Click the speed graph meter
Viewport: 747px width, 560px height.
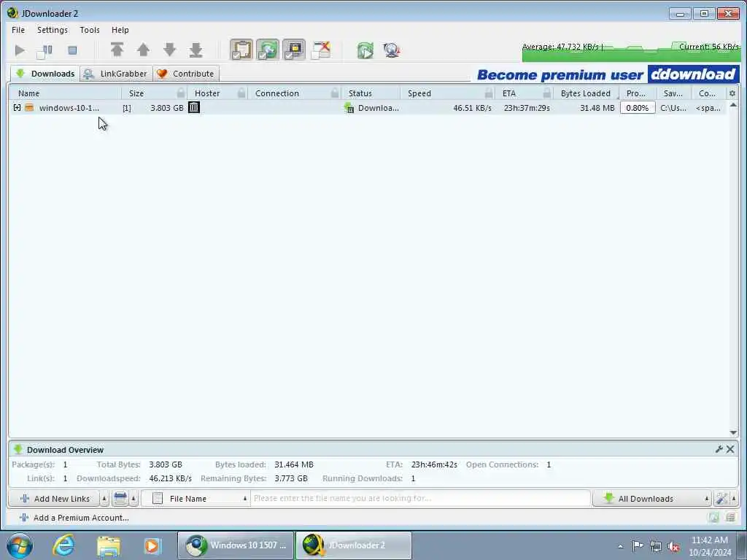(x=630, y=52)
